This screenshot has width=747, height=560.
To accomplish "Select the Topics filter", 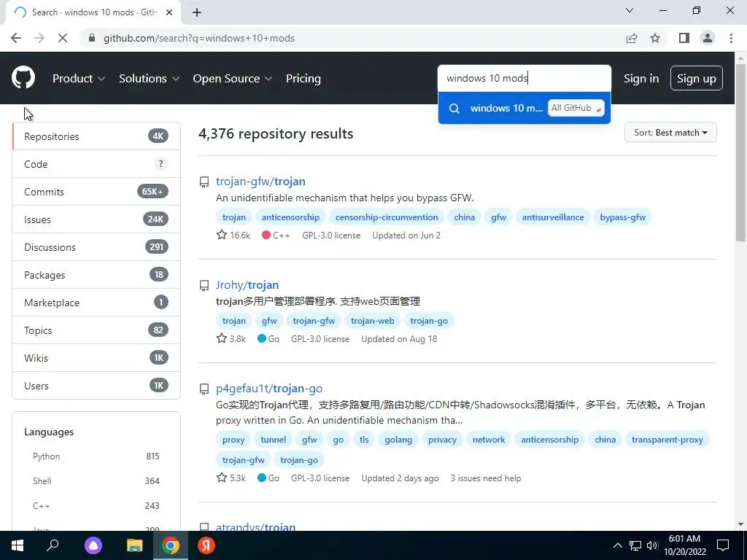I will click(x=96, y=330).
